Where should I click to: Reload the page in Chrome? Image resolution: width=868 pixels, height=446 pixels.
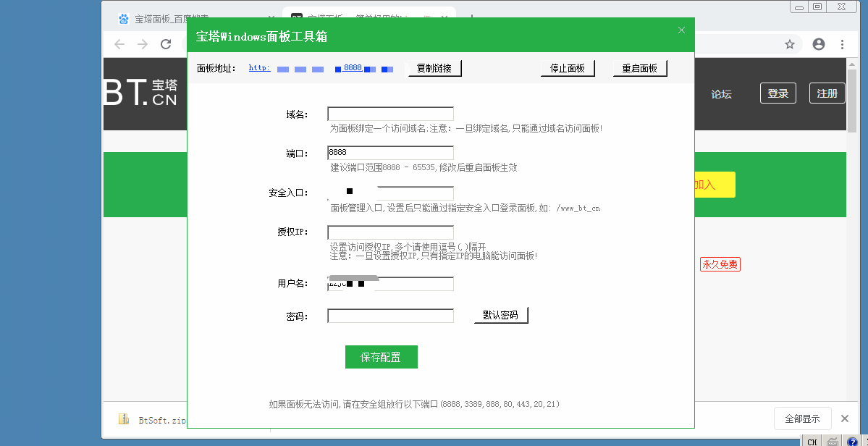166,44
